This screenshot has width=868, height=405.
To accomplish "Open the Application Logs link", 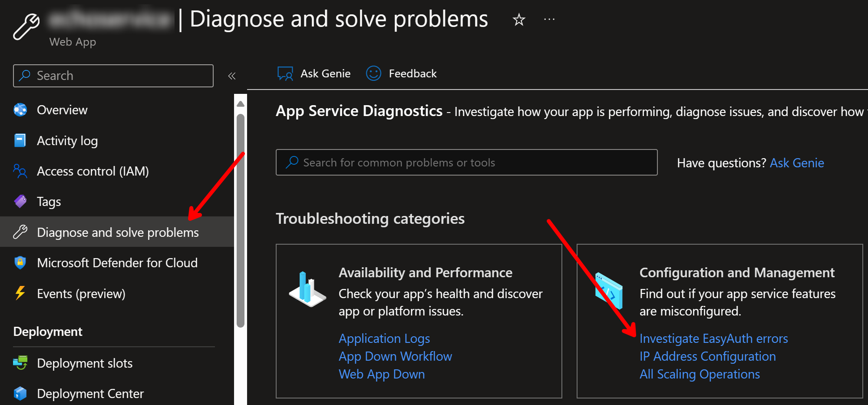I will point(384,339).
